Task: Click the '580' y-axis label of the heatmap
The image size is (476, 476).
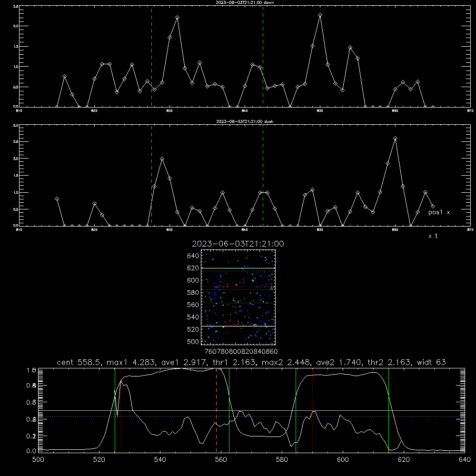Action: 193,293
